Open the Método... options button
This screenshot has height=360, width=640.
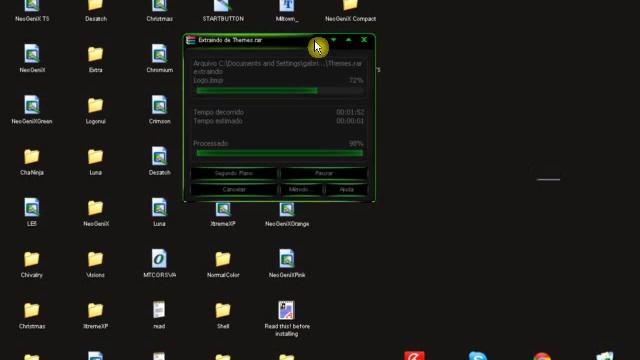[301, 190]
